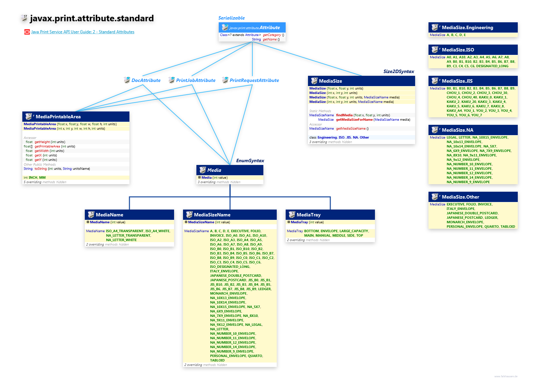Open the Java Print Service API User Guide link
This screenshot has width=537, height=392.
[x=83, y=32]
